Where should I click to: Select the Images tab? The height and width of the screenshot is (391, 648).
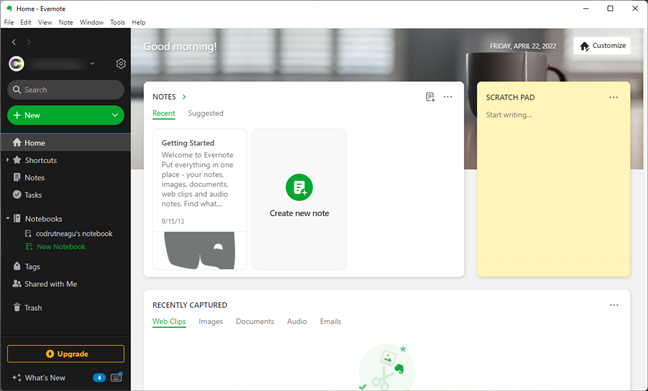pyautogui.click(x=211, y=322)
